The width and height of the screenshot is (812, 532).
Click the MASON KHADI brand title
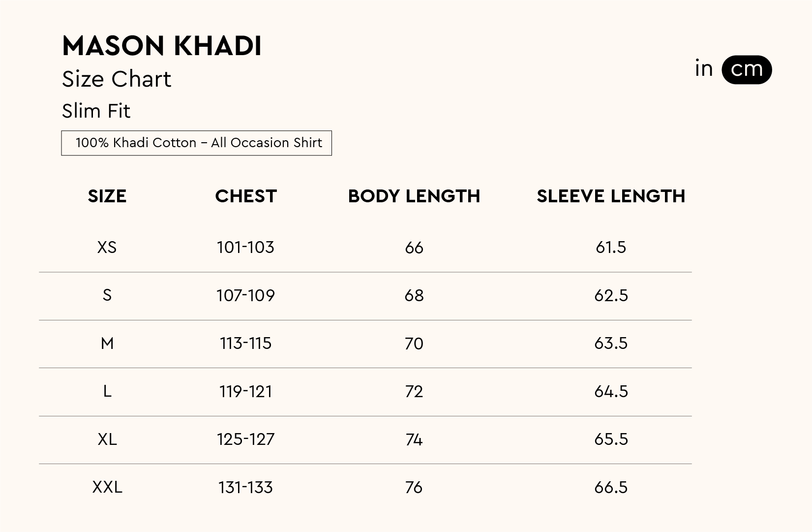(162, 46)
